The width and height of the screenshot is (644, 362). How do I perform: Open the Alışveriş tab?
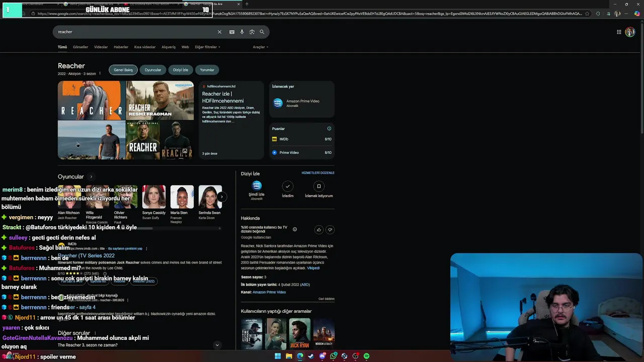point(169,47)
